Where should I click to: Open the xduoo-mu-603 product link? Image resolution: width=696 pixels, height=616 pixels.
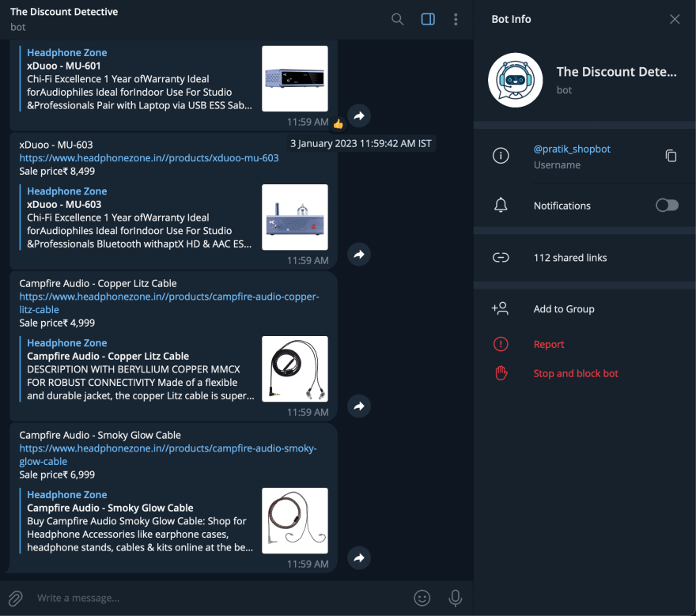point(149,158)
